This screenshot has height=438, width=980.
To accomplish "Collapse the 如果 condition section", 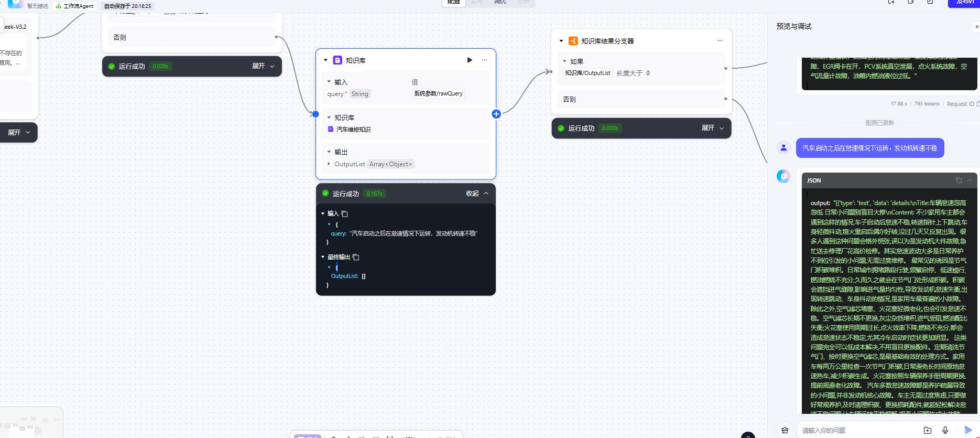I will pyautogui.click(x=564, y=61).
